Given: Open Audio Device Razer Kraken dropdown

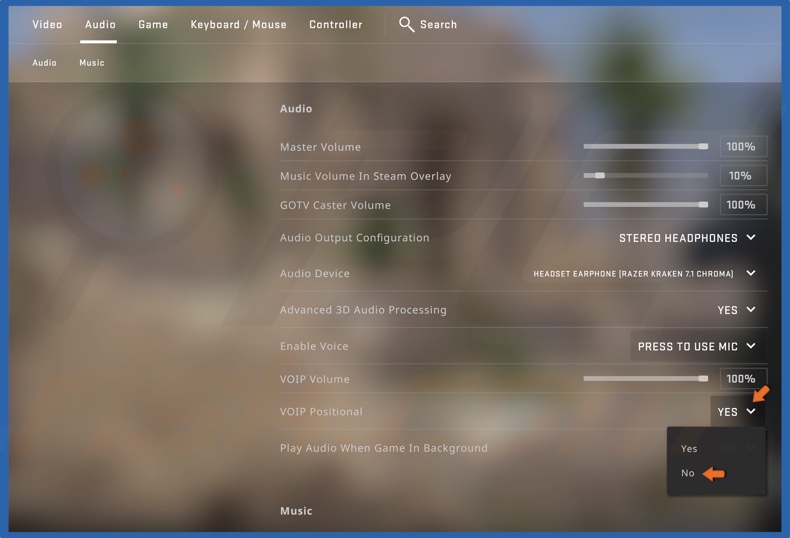Looking at the screenshot, I should [x=645, y=274].
